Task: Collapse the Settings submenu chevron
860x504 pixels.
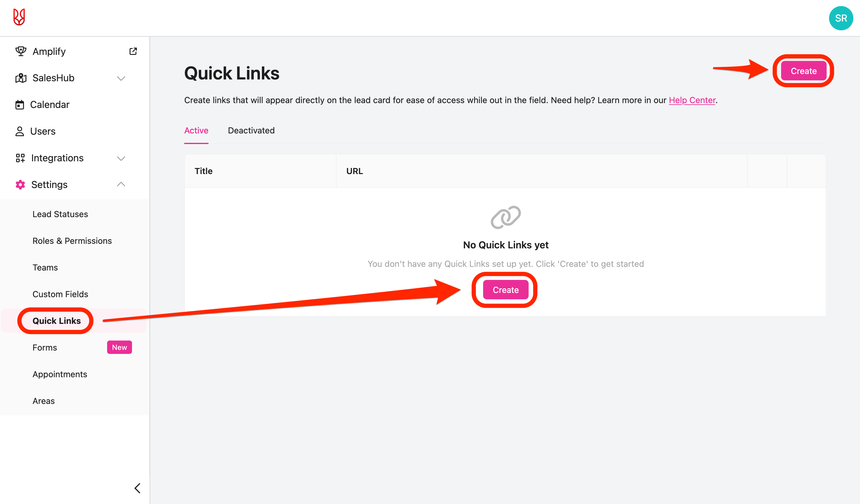Action: tap(121, 184)
